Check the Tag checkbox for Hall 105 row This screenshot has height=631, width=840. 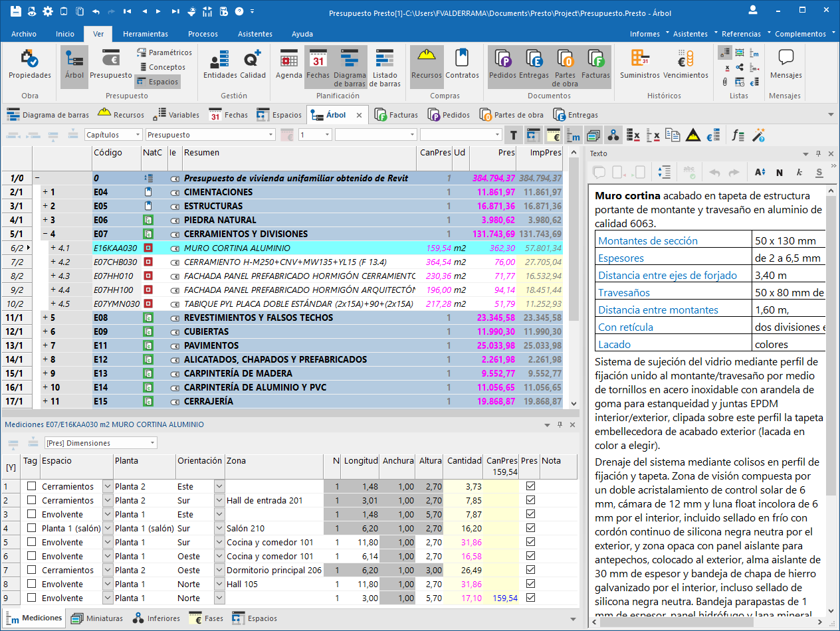pos(31,584)
